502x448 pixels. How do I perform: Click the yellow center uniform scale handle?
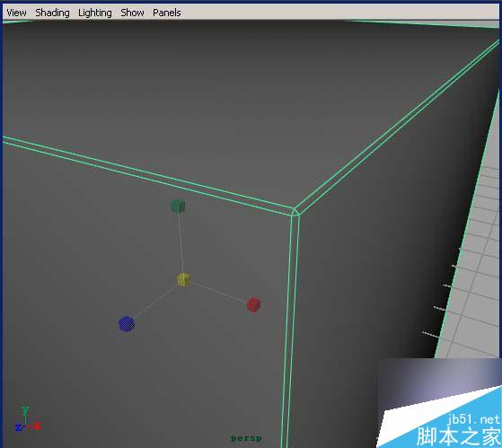coord(184,279)
